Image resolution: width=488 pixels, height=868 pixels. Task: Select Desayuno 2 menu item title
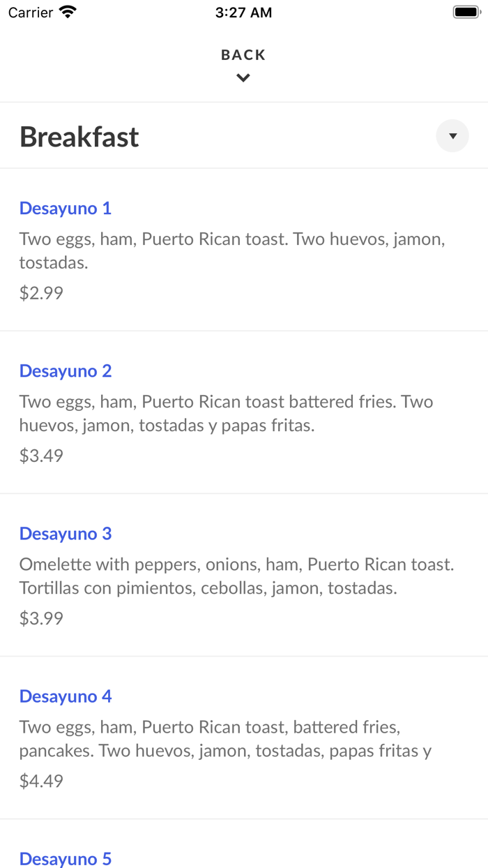pos(66,371)
